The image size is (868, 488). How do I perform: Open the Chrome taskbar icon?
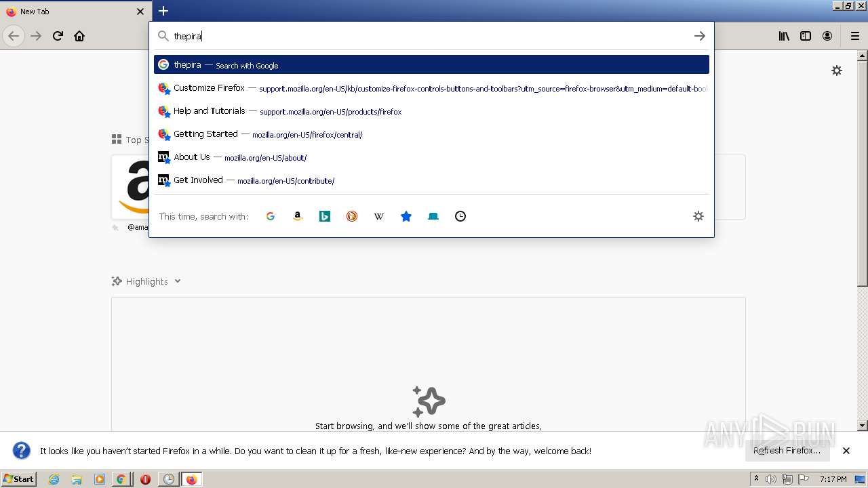(x=121, y=479)
